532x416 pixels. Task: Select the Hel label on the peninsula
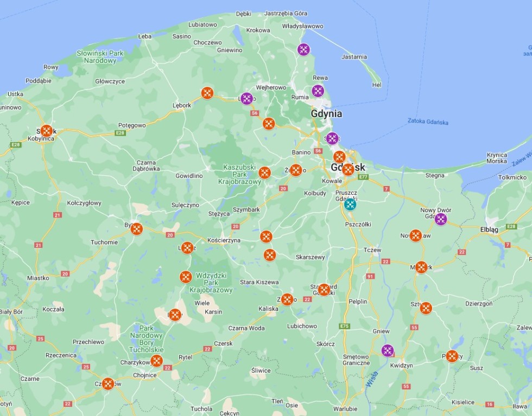point(377,85)
